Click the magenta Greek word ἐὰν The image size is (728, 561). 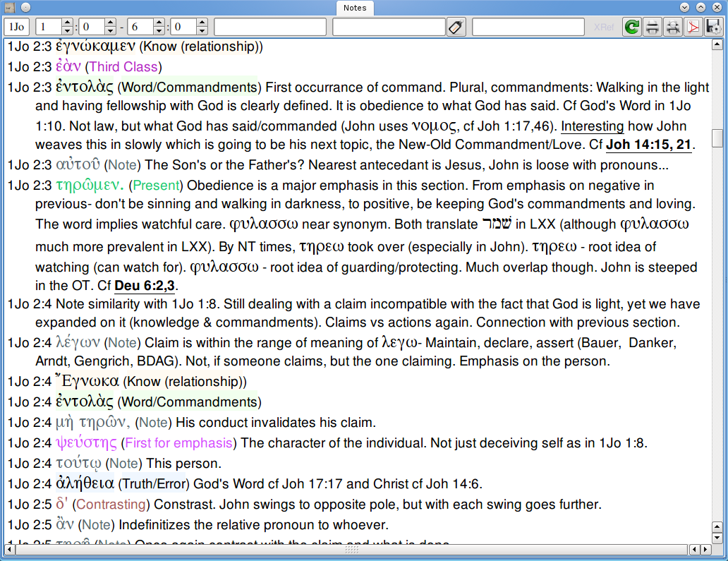click(68, 66)
